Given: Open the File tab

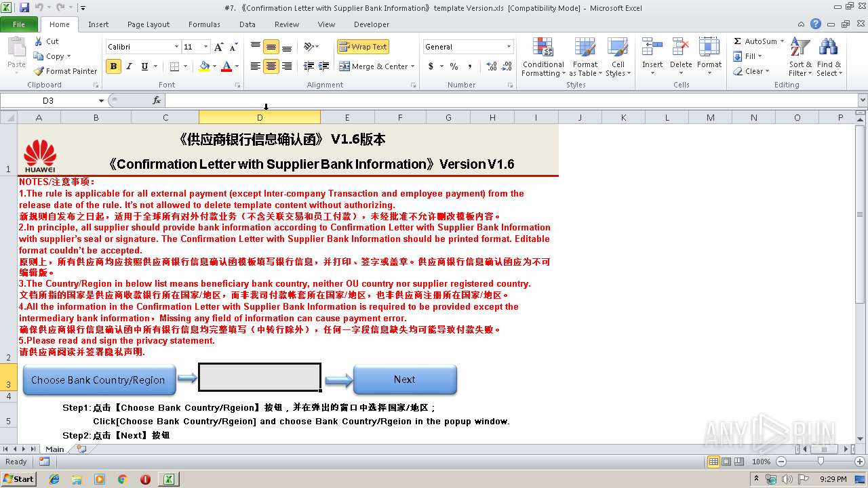Looking at the screenshot, I should pos(19,24).
